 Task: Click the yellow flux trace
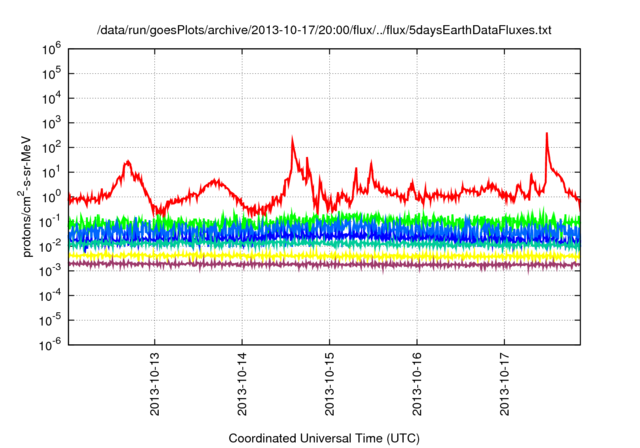[x=324, y=256]
